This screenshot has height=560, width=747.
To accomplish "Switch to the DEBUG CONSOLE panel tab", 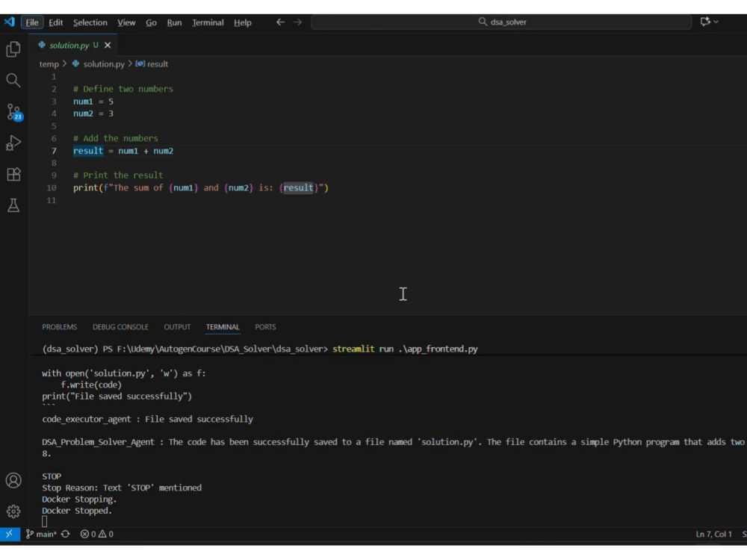I will [120, 327].
